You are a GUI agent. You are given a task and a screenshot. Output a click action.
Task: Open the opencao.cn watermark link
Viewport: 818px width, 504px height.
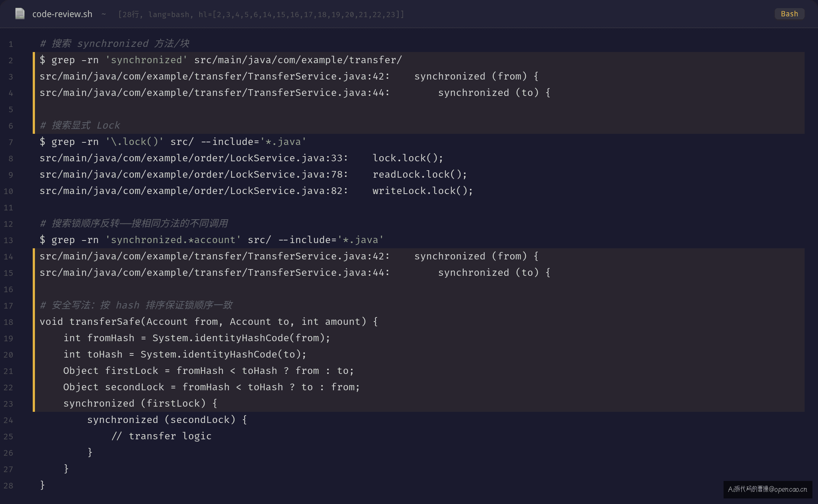[x=767, y=489]
